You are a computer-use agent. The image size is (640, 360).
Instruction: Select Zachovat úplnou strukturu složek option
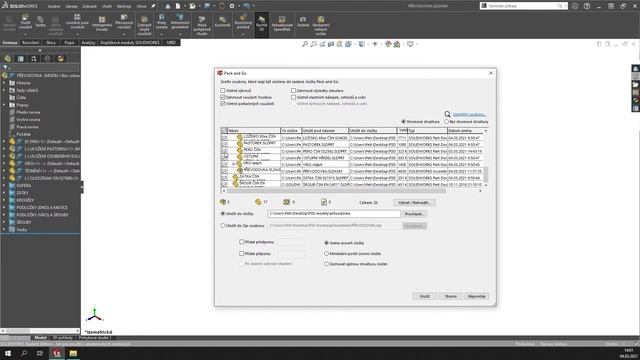327,264
